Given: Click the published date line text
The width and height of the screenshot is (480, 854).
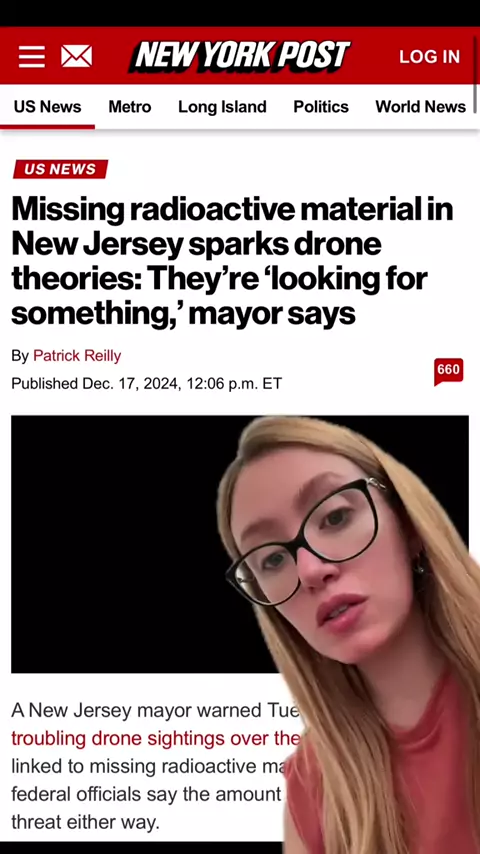Looking at the screenshot, I should tap(147, 384).
